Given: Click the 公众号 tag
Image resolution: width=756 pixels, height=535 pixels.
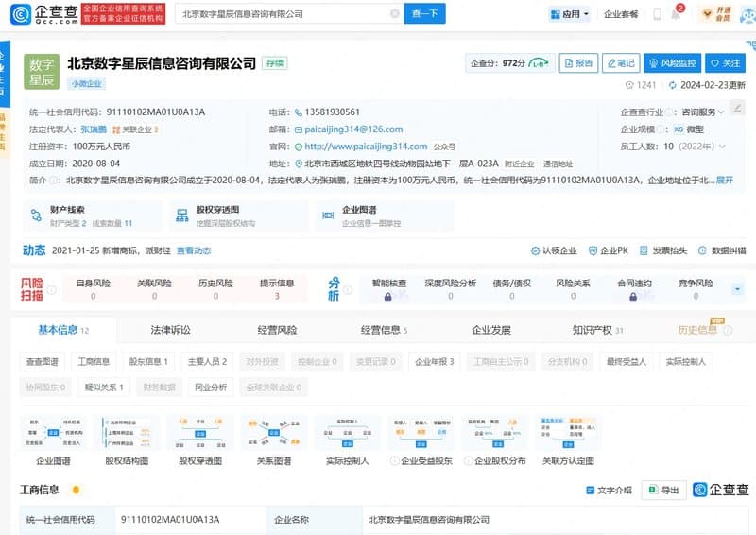Looking at the screenshot, I should tap(444, 147).
